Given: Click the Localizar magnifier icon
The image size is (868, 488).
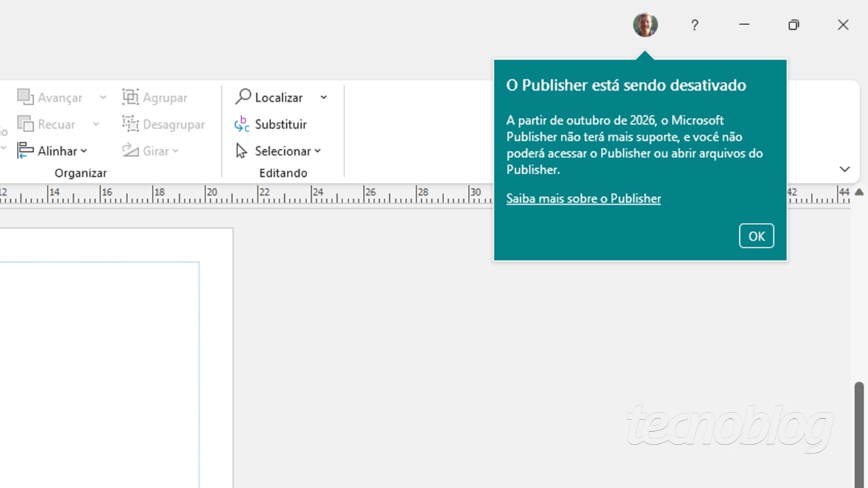Looking at the screenshot, I should [243, 97].
